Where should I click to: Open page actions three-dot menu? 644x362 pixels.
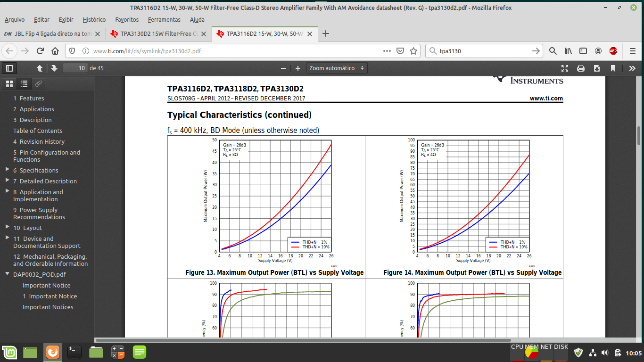point(387,51)
